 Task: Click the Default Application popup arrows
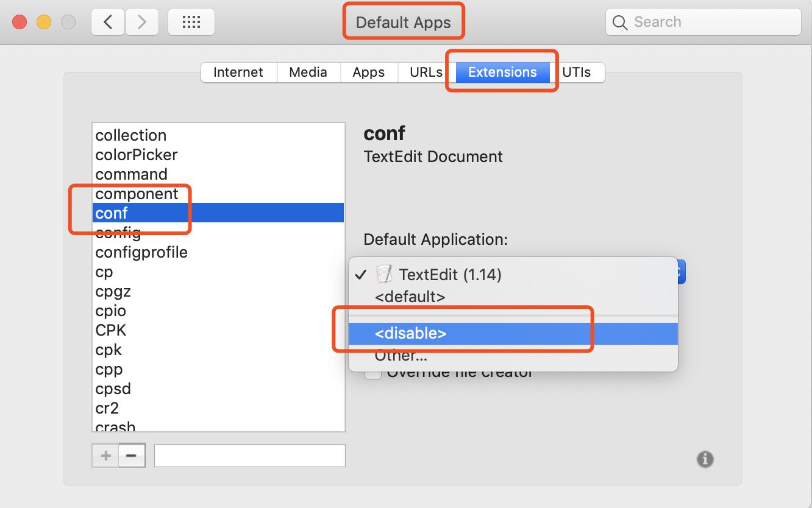point(682,272)
